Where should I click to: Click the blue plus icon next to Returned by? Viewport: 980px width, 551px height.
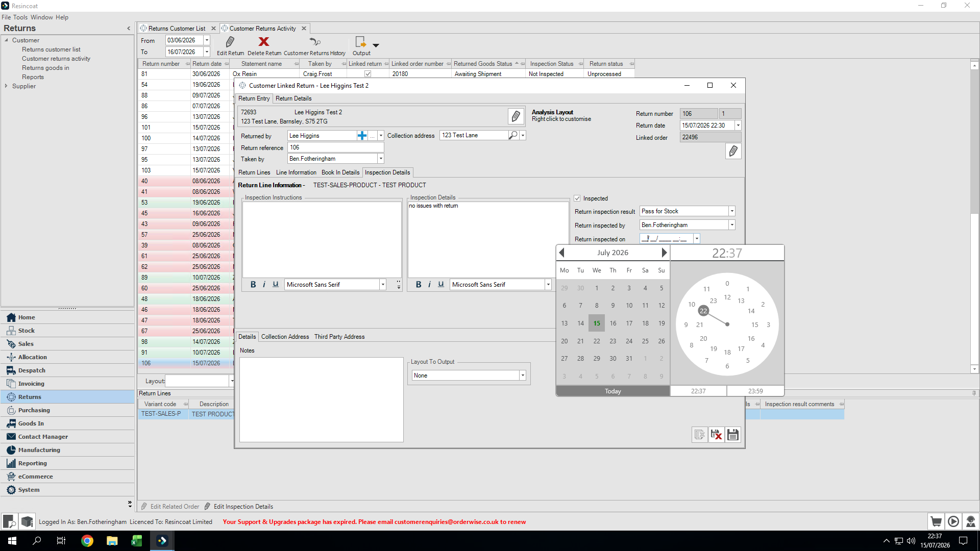(362, 136)
